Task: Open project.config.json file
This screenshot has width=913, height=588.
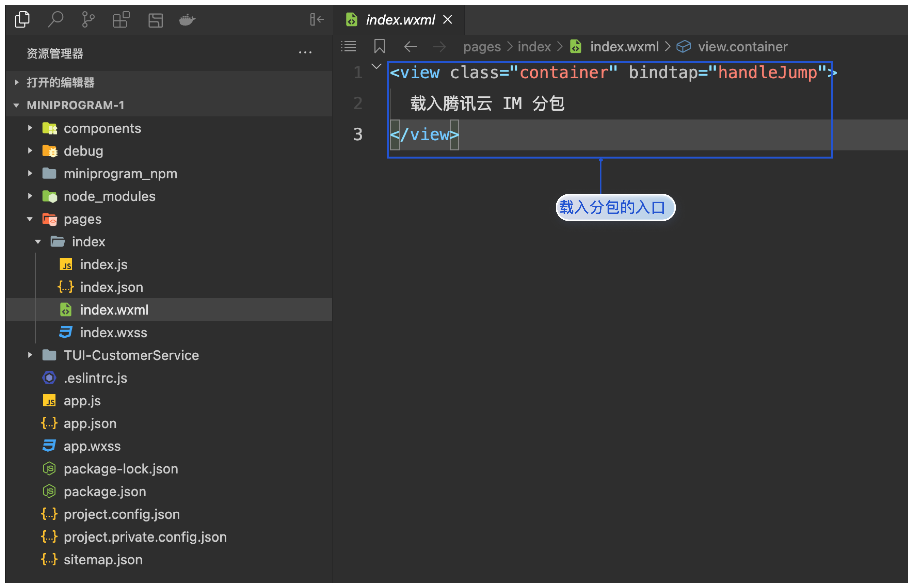Action: pos(169,514)
